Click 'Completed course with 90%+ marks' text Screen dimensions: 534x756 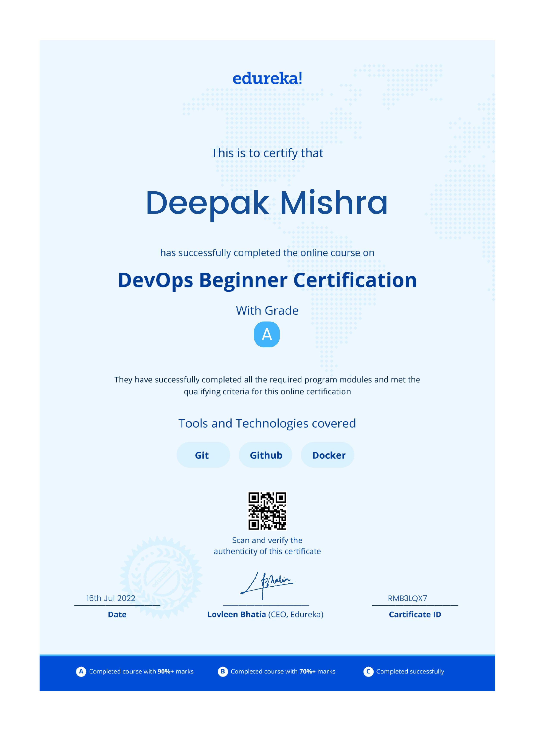click(141, 671)
